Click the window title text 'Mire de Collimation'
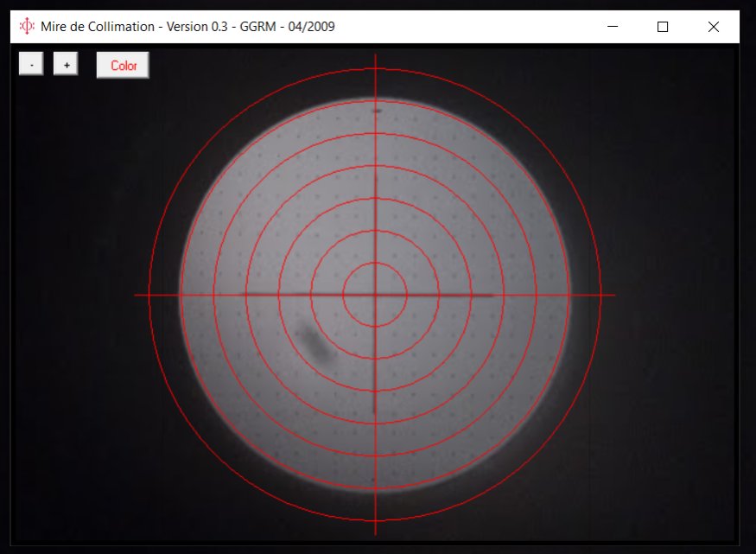Image resolution: width=756 pixels, height=554 pixels. pyautogui.click(x=96, y=27)
